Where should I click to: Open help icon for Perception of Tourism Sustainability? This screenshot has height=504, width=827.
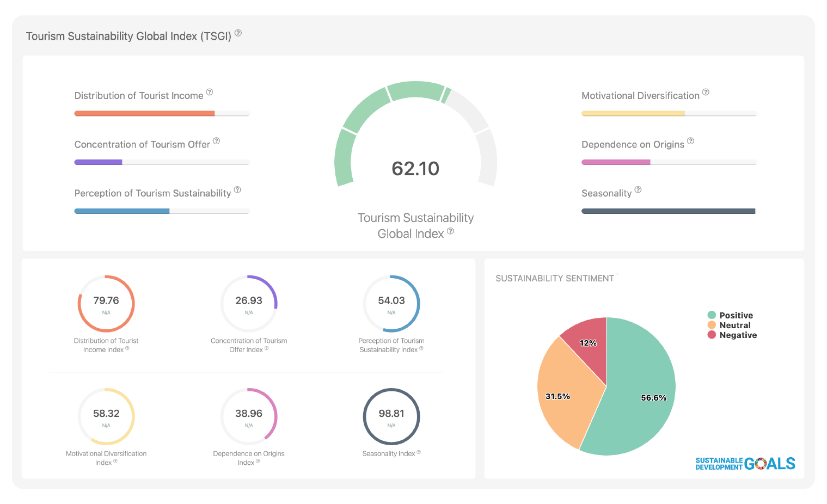pos(237,190)
